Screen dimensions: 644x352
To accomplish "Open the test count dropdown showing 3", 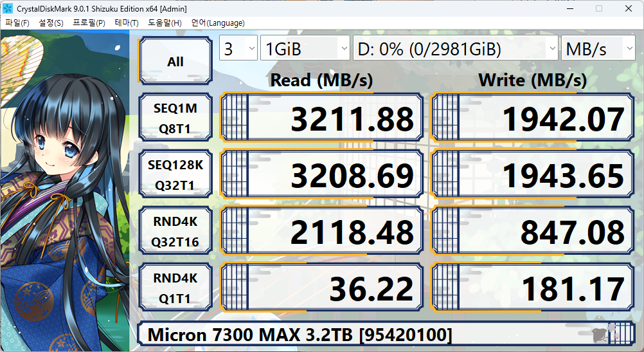I will (238, 49).
